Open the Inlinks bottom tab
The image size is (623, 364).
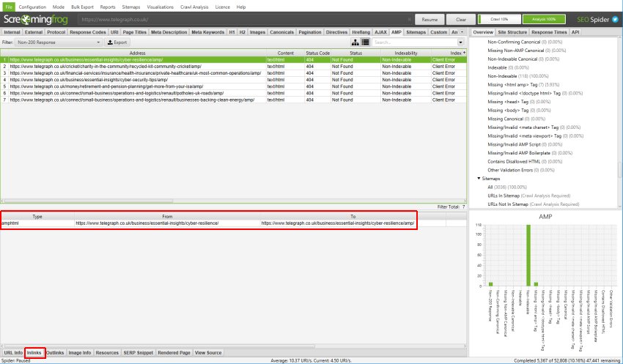tap(34, 352)
